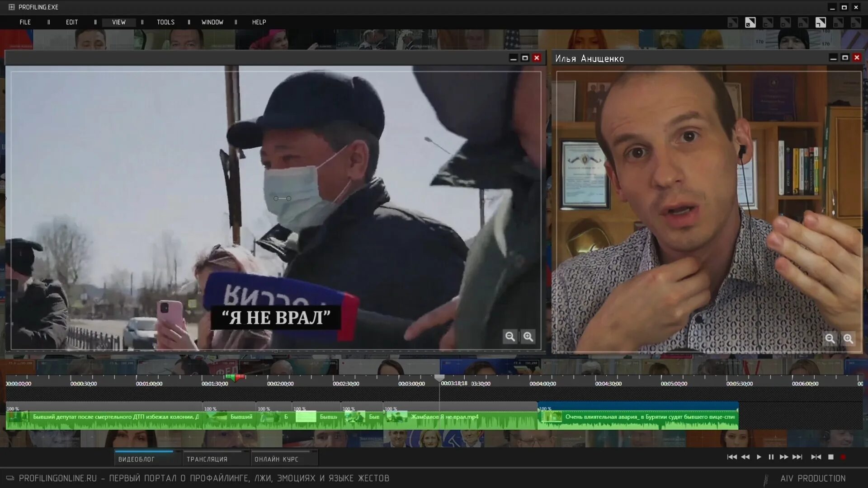The image size is (868, 488).
Task: Open the EDIT menu
Action: (72, 22)
